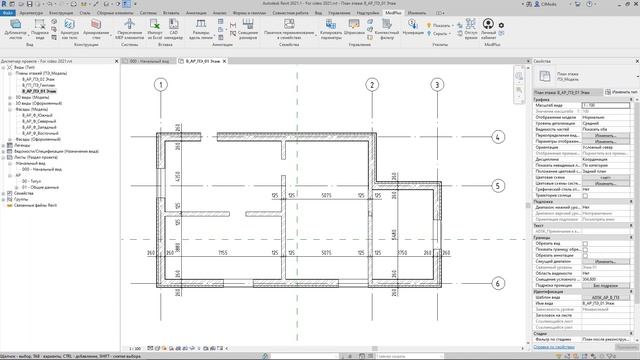The image size is (640, 360).
Task: Collapse Планы этажей (ПЗ_Модель) node
Action: 10,73
